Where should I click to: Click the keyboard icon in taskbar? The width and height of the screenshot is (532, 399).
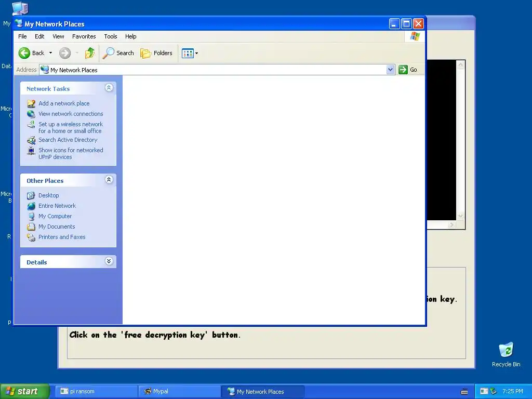click(x=464, y=392)
